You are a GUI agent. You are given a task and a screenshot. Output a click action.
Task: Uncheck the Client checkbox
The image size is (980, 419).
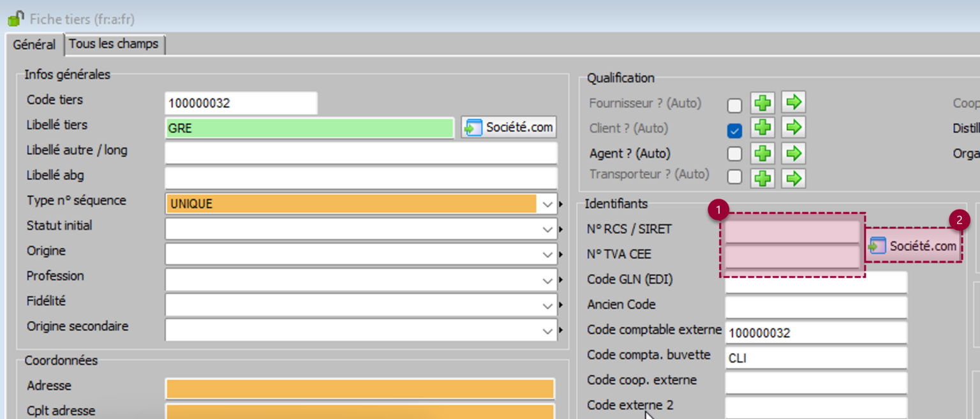point(735,130)
